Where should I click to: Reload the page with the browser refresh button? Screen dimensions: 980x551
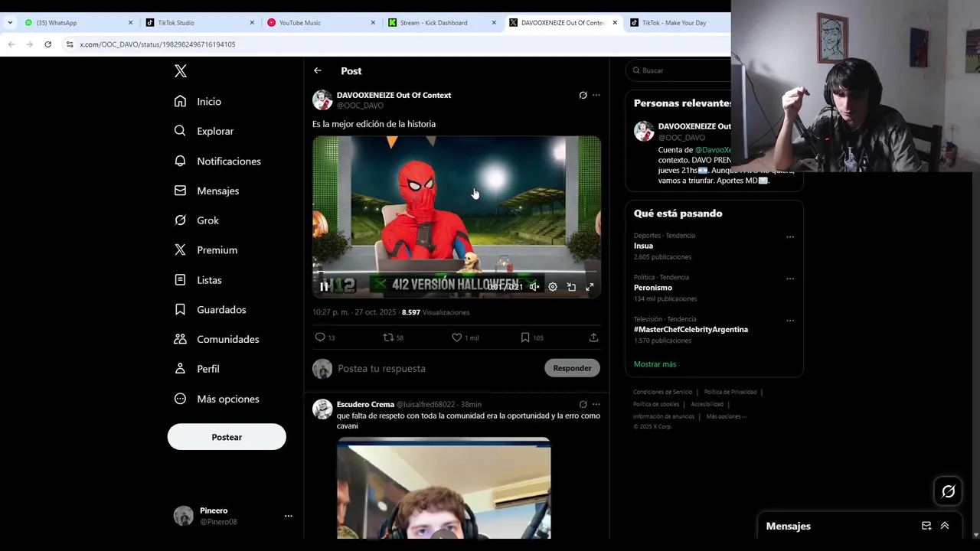(x=47, y=44)
